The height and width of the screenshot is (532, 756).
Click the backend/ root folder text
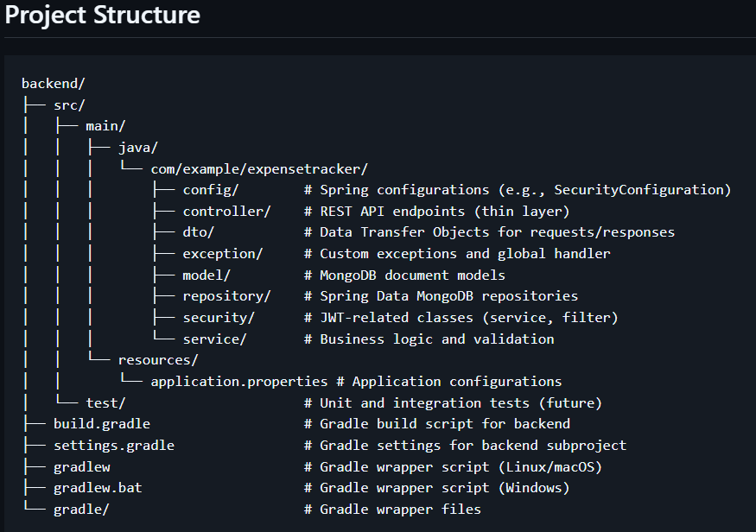(x=53, y=84)
